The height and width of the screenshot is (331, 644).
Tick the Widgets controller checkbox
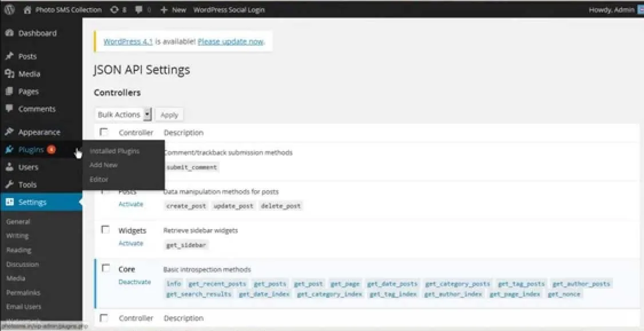pyautogui.click(x=106, y=230)
